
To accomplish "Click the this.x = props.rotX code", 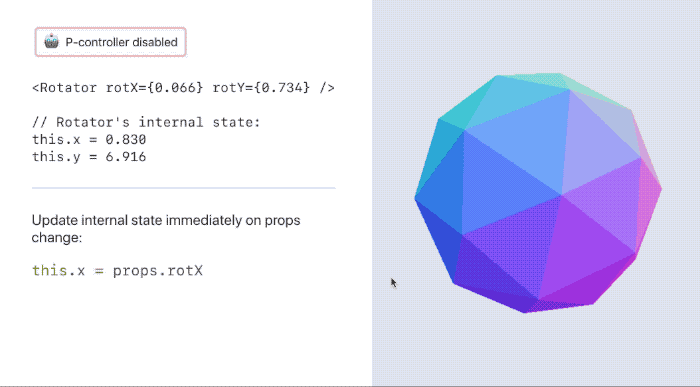I will pyautogui.click(x=117, y=270).
